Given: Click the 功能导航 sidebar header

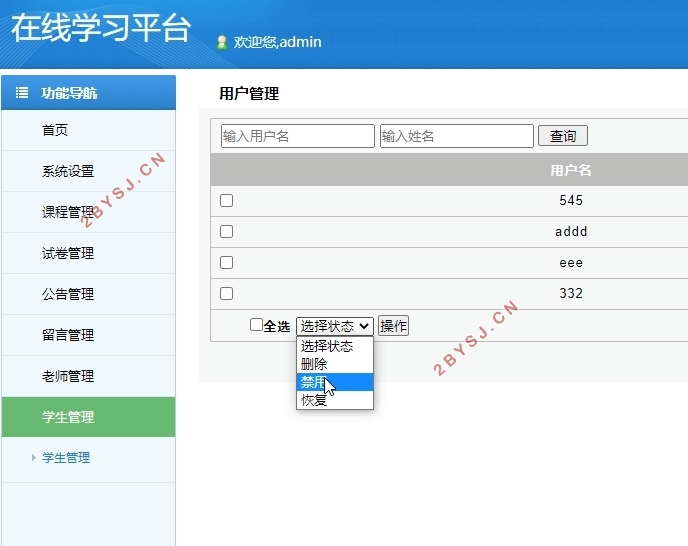Looking at the screenshot, I should pyautogui.click(x=89, y=93).
